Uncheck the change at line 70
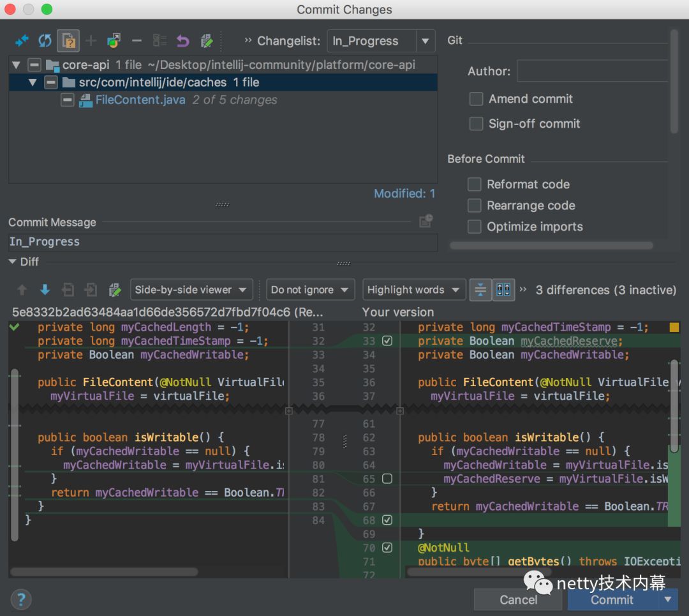Screen dimensions: 689x616 387,548
